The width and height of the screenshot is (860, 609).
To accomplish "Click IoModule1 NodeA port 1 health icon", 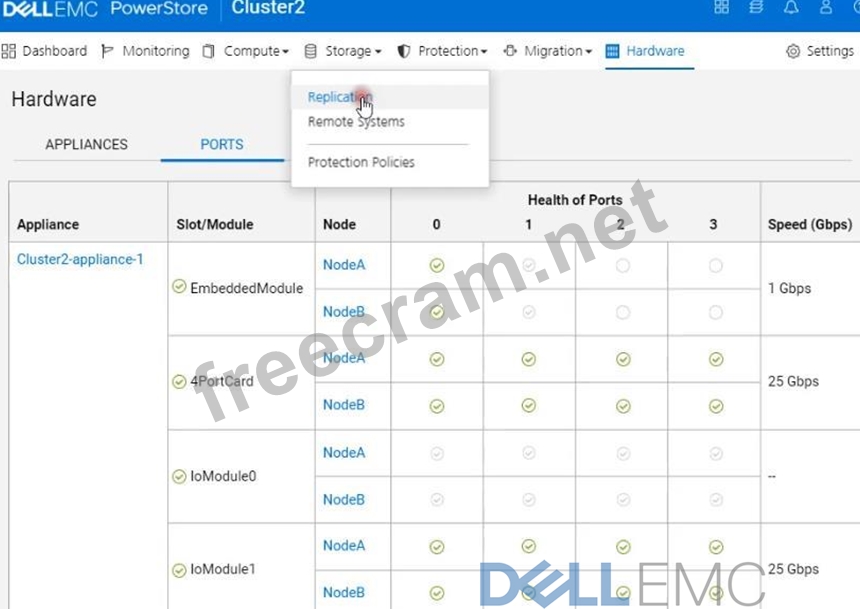I will pyautogui.click(x=528, y=547).
